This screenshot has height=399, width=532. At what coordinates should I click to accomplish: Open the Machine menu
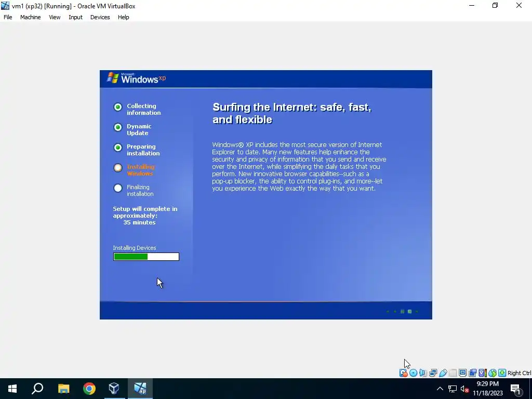point(30,17)
